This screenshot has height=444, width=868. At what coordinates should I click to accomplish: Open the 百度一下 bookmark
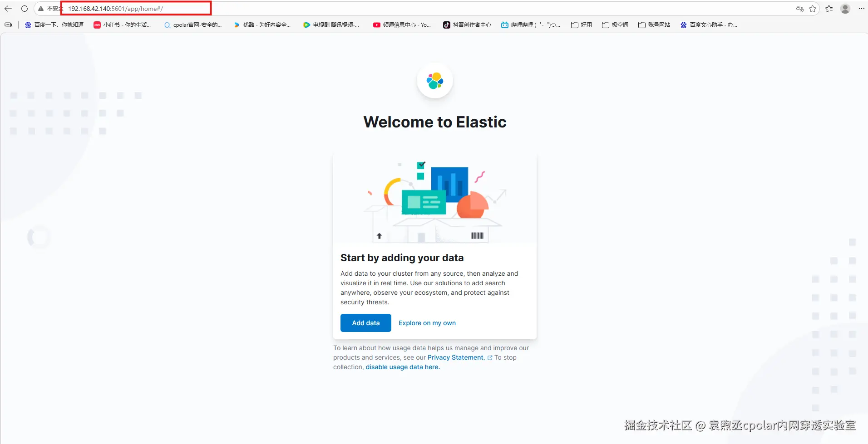point(54,25)
